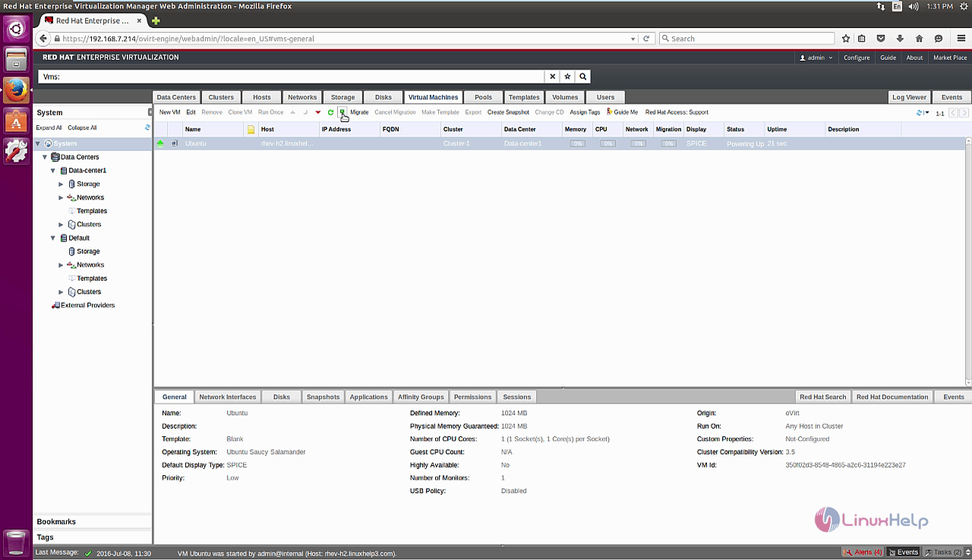972x560 pixels.
Task: Click the Shutdown VM red arrow icon
Action: click(x=318, y=112)
